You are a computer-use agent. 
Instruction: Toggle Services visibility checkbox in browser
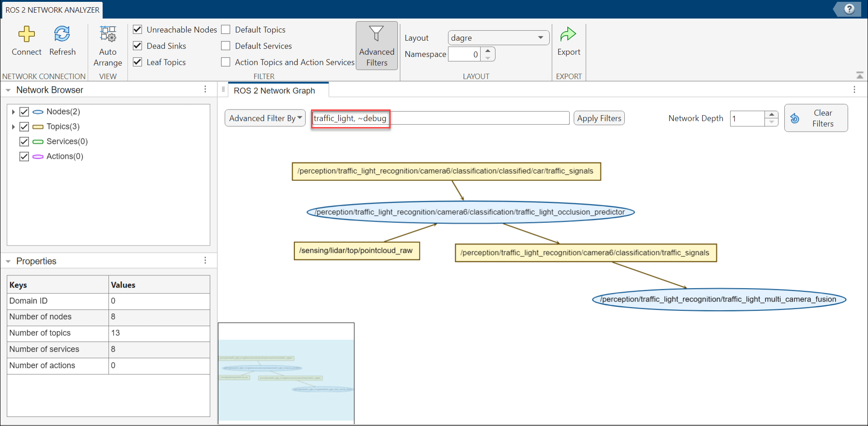24,142
